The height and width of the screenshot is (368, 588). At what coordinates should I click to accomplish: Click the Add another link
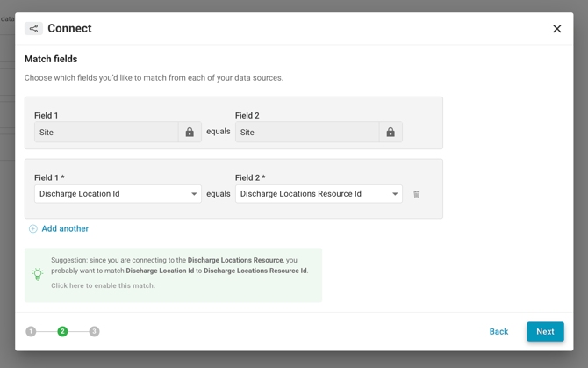(65, 229)
